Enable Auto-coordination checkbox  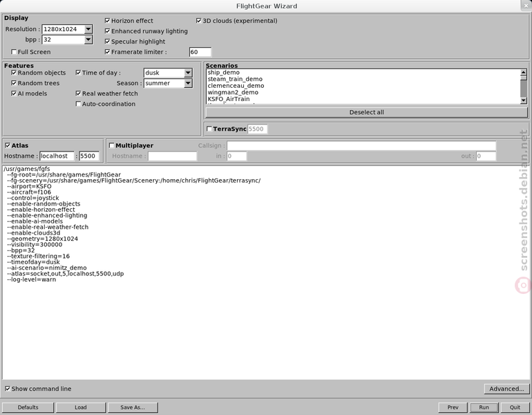tap(78, 104)
